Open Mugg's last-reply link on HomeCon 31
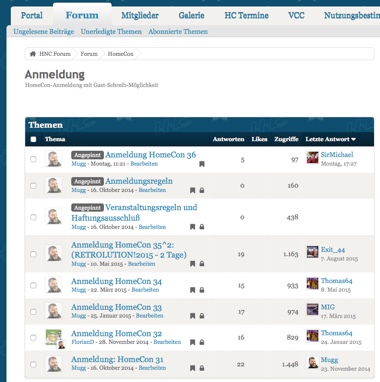 (x=329, y=360)
